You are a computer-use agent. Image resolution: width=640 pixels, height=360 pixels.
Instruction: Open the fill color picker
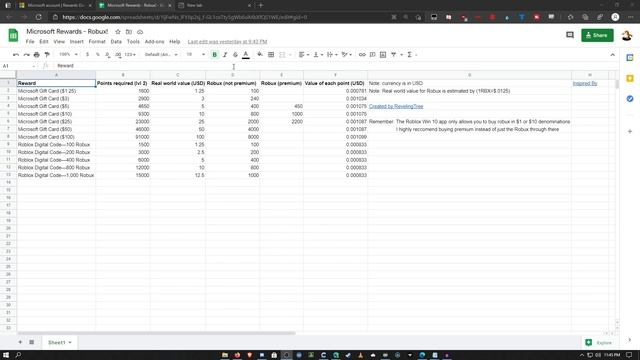(260, 55)
